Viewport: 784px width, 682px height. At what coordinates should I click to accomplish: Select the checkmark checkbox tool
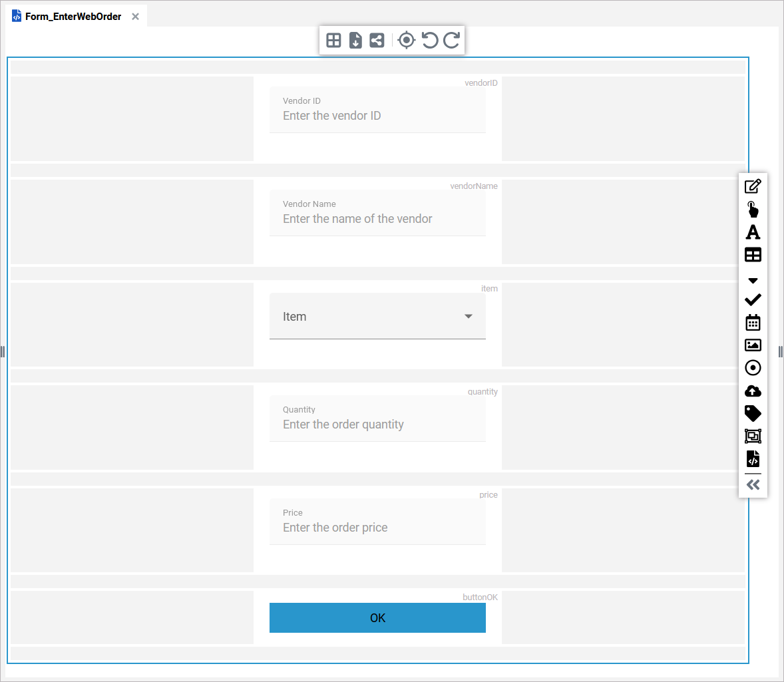(x=753, y=299)
